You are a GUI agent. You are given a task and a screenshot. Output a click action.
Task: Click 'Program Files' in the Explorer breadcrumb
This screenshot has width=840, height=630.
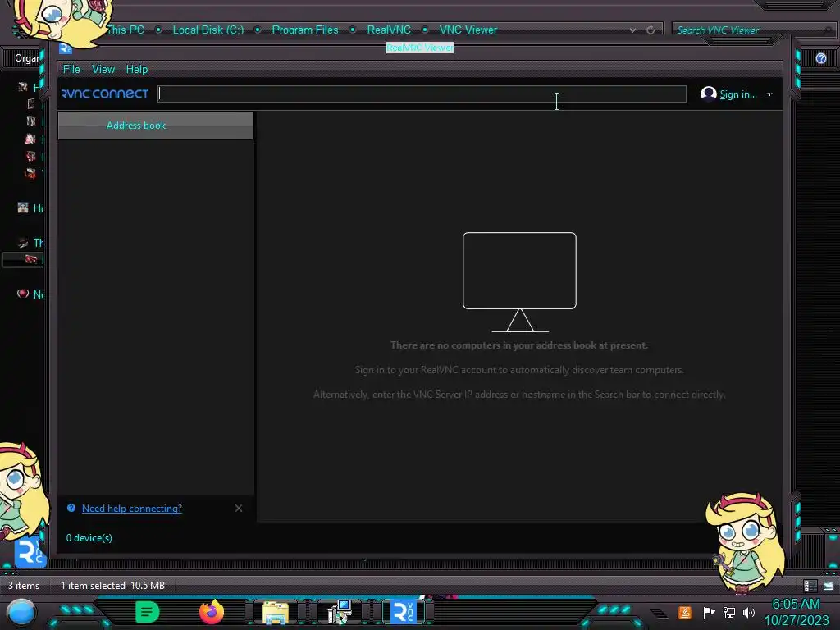pos(305,30)
